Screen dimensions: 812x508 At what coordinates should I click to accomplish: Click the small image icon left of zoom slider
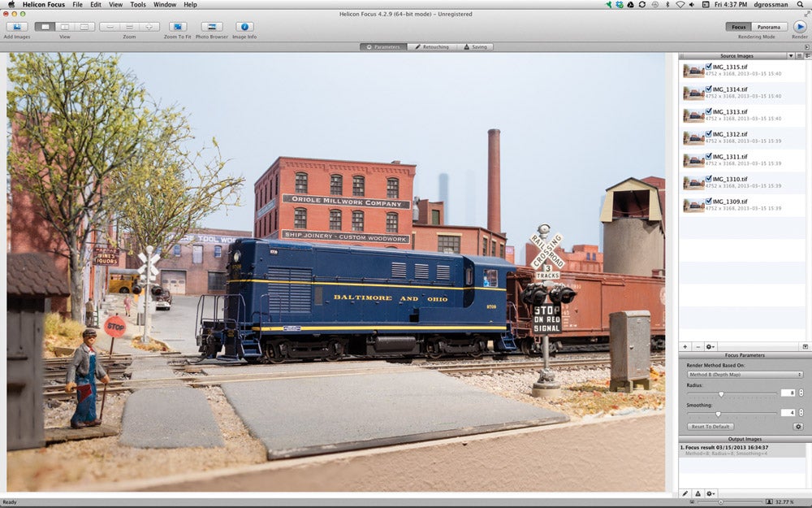click(693, 501)
